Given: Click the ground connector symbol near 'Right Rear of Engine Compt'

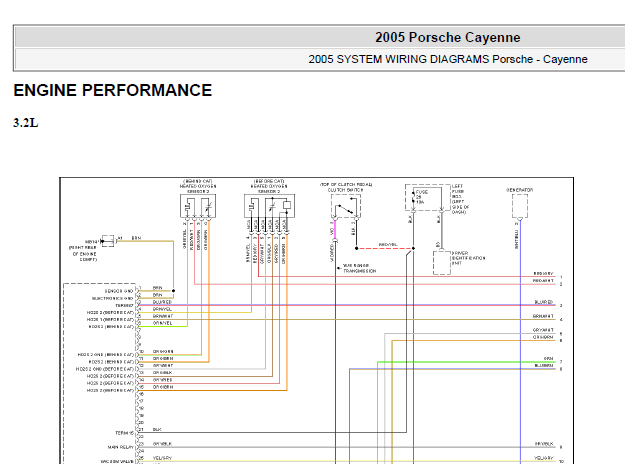Looking at the screenshot, I should [108, 241].
